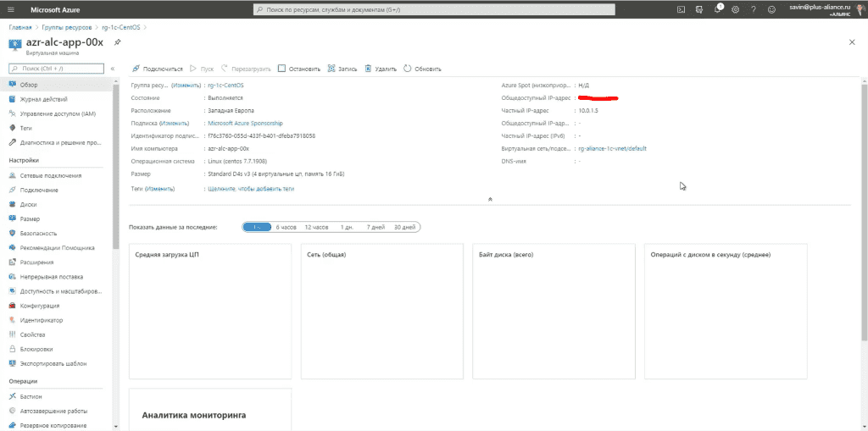
Task: Open Cloud Shell from top bar
Action: pyautogui.click(x=682, y=9)
